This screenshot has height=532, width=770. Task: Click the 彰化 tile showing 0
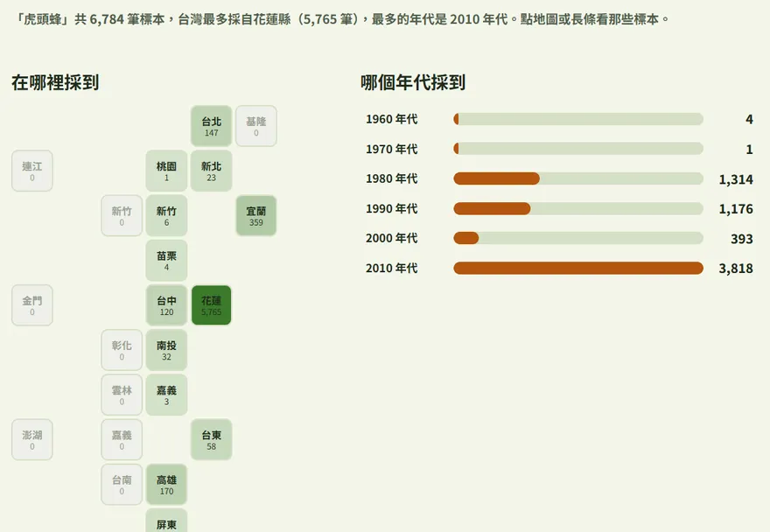coord(122,349)
